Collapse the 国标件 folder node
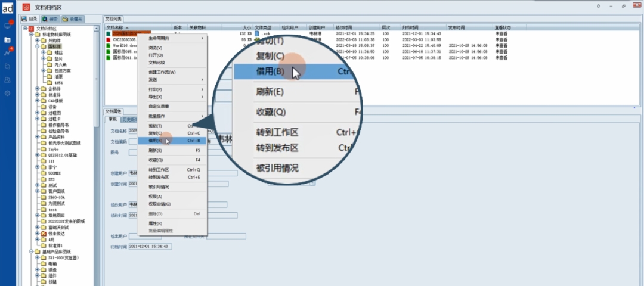 [x=37, y=46]
